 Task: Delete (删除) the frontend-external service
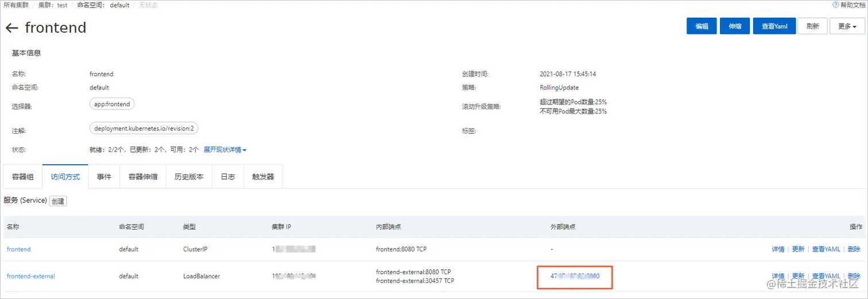pos(854,276)
